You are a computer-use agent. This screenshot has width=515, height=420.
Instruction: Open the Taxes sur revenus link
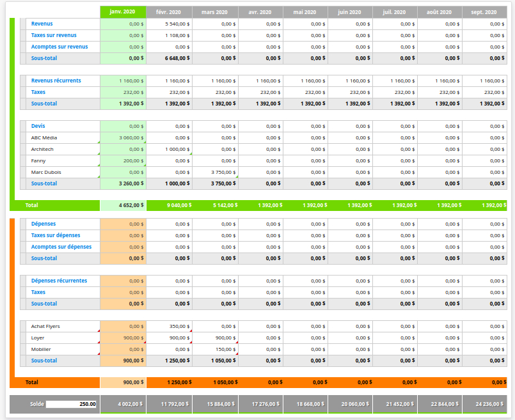[54, 35]
